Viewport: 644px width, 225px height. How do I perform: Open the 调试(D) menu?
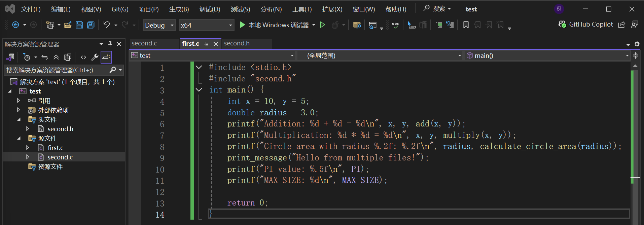(x=210, y=9)
